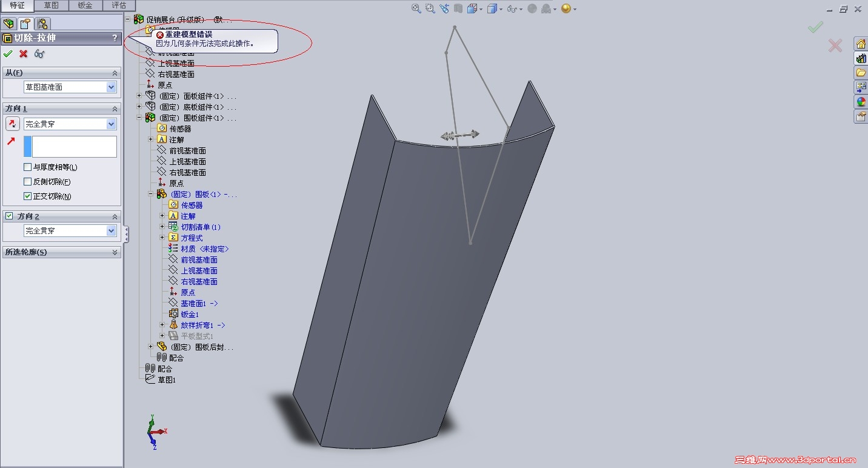Click the Display Style toolbar icon

[492, 8]
